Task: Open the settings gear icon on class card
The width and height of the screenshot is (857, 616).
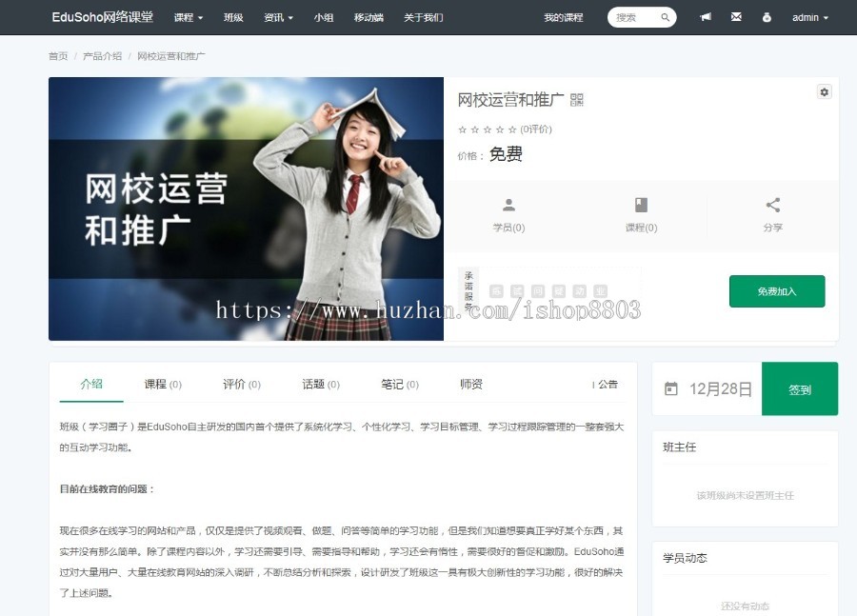Action: (x=825, y=91)
